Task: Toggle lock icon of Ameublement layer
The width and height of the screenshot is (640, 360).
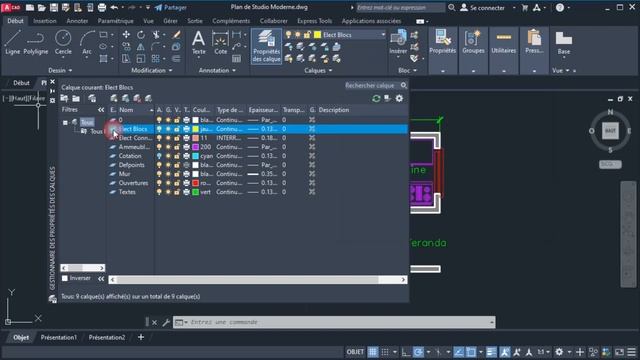Action: (177, 147)
